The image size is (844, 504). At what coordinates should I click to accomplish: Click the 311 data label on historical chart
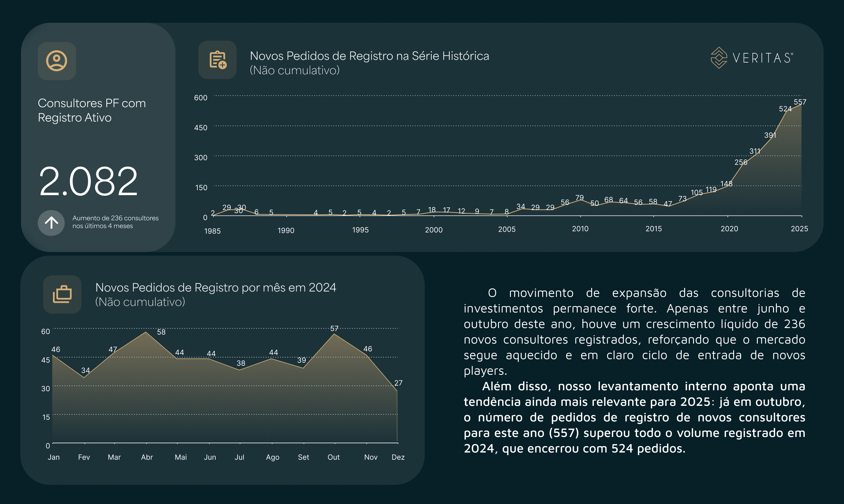[755, 151]
